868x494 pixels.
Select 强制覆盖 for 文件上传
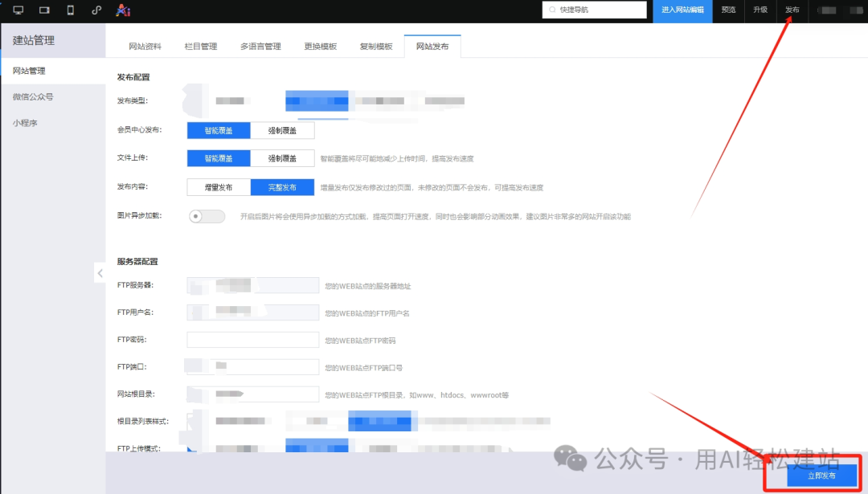(282, 157)
